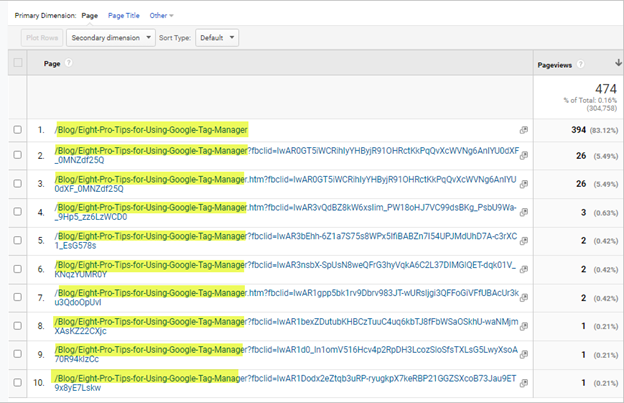Open row 3 page external link icon
The height and width of the screenshot is (403, 624).
click(x=524, y=184)
